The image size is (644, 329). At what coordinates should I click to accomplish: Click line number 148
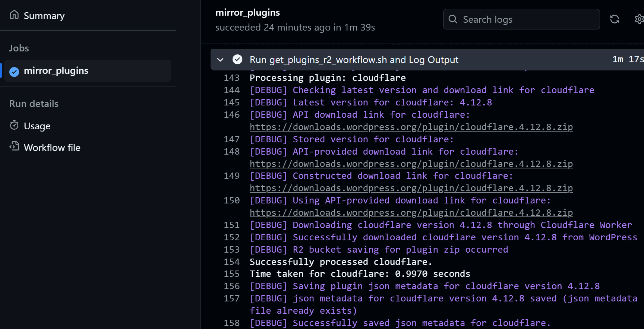[231, 152]
